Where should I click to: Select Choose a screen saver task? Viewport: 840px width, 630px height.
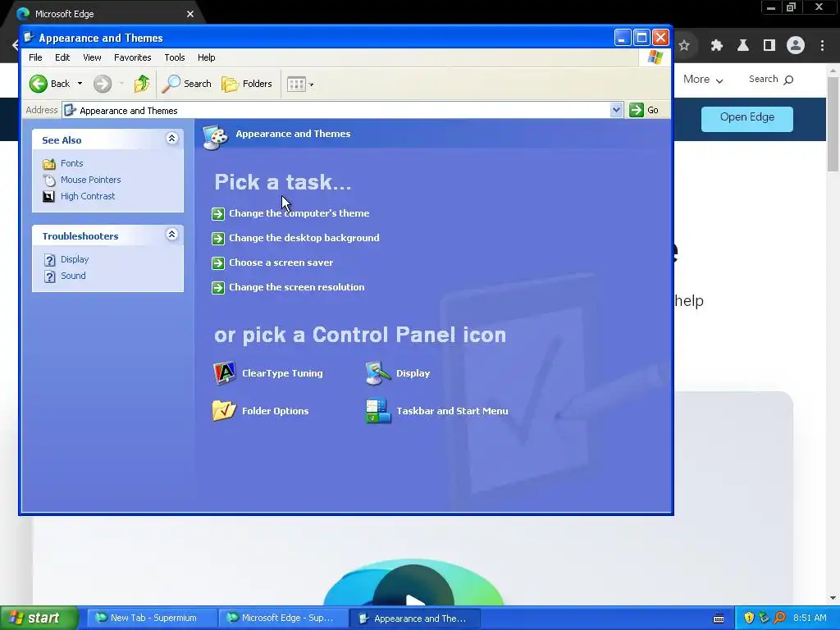[x=281, y=262]
